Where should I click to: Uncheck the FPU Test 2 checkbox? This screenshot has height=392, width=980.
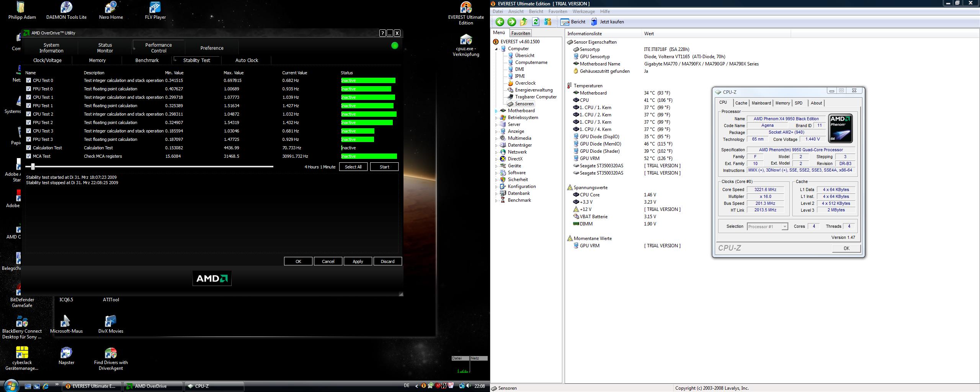click(28, 122)
